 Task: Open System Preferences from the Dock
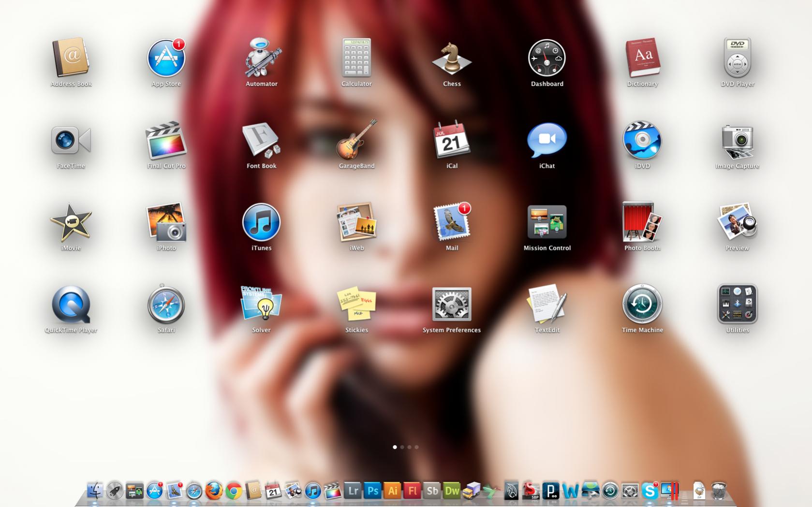[x=630, y=491]
